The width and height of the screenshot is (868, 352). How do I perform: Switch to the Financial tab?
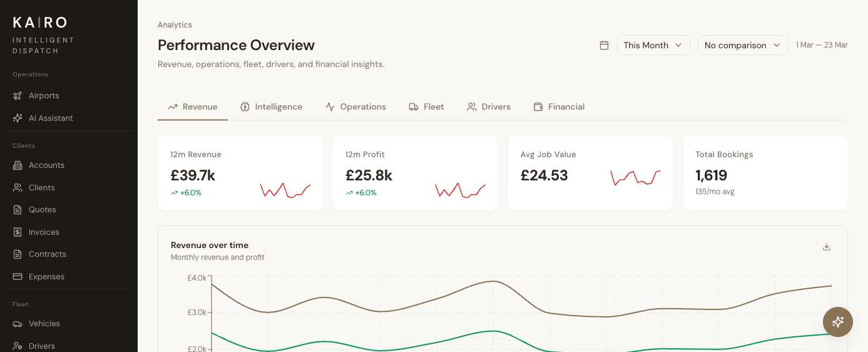559,107
